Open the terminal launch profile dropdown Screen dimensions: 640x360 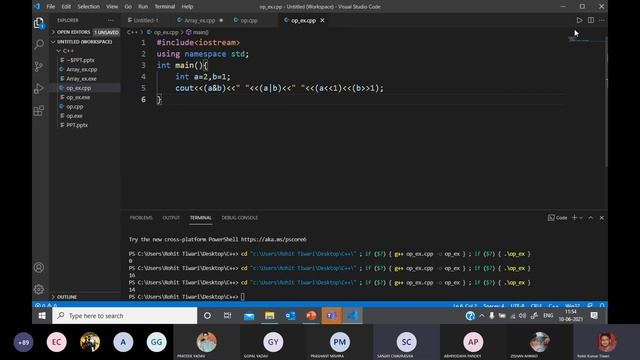pos(581,218)
